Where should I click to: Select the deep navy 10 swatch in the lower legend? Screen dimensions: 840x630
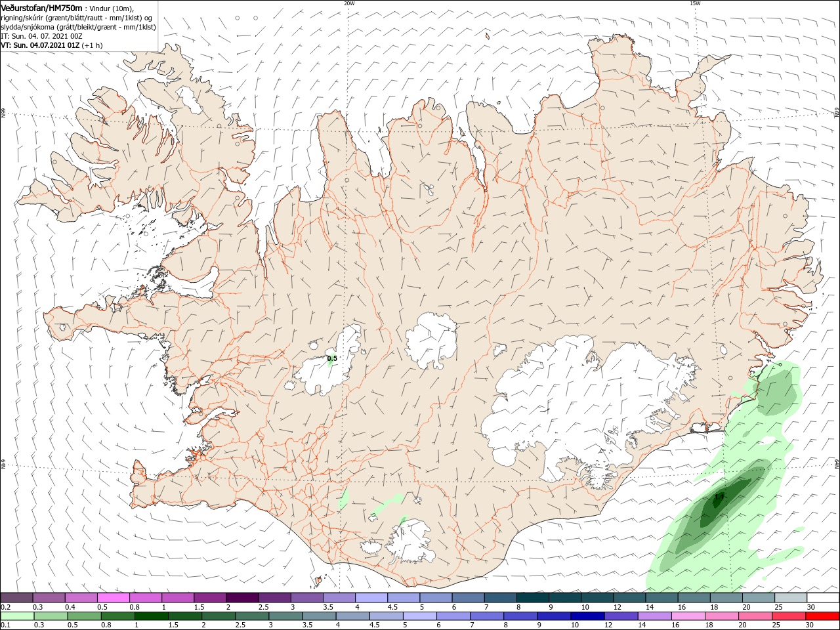pyautogui.click(x=588, y=617)
